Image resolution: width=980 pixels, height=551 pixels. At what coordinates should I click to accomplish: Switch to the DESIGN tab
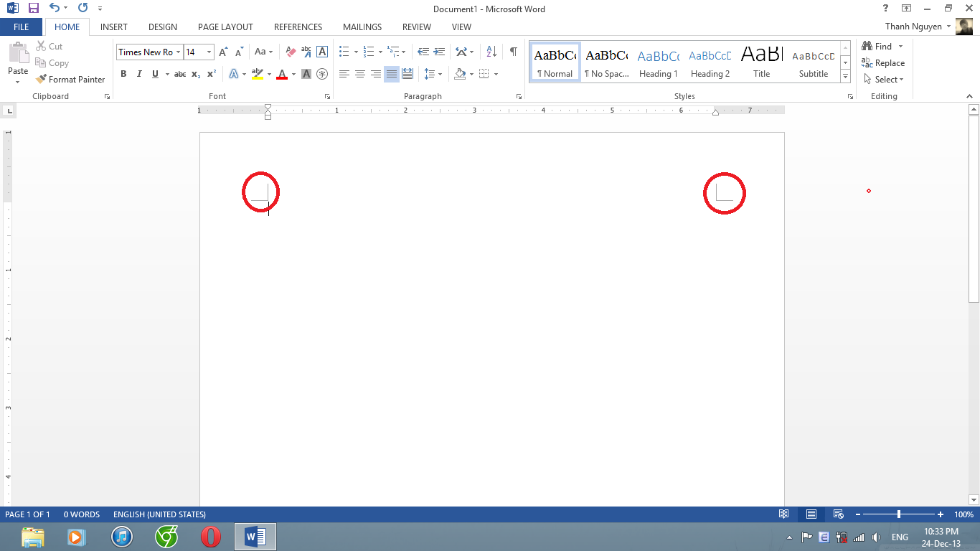point(163,27)
